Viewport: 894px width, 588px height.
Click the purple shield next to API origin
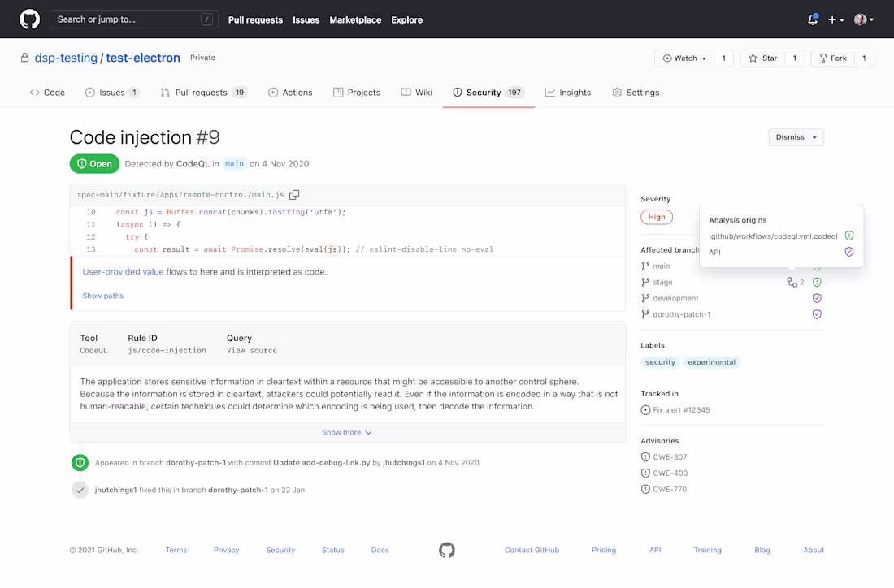849,252
